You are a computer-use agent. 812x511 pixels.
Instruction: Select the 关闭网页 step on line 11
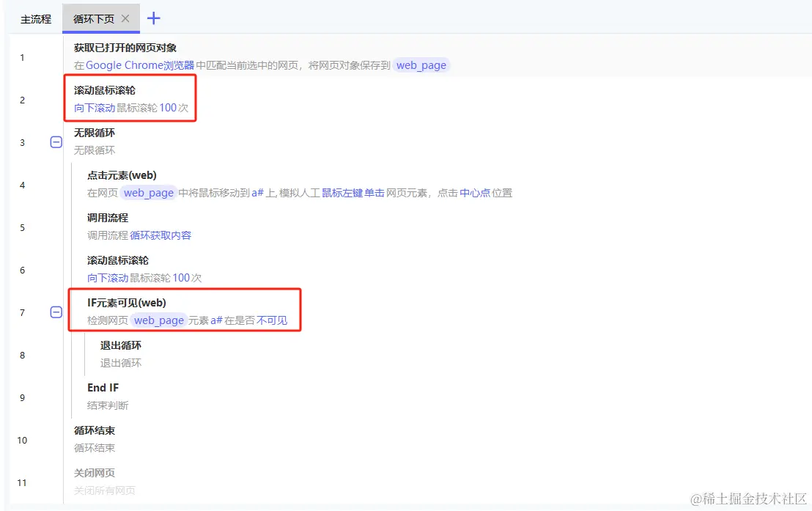tap(95, 473)
